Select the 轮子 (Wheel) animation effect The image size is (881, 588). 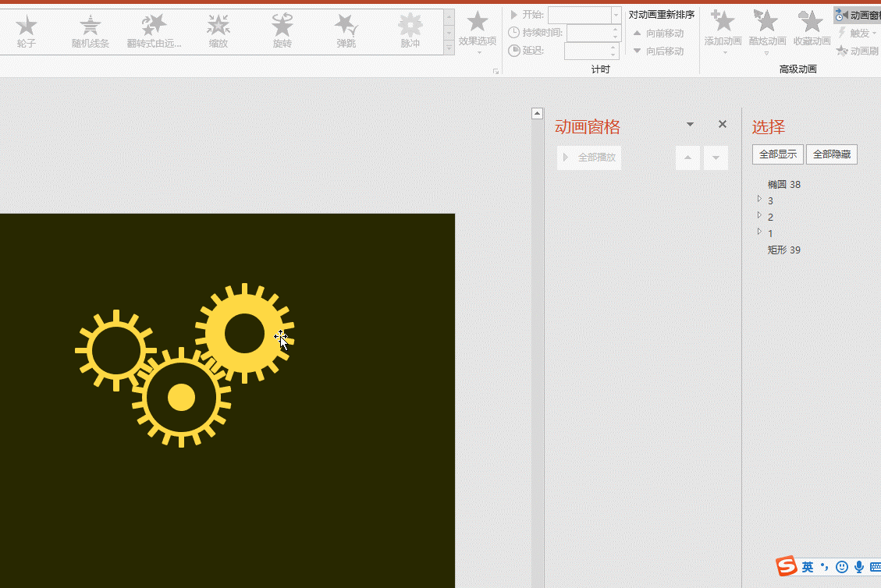tap(27, 31)
